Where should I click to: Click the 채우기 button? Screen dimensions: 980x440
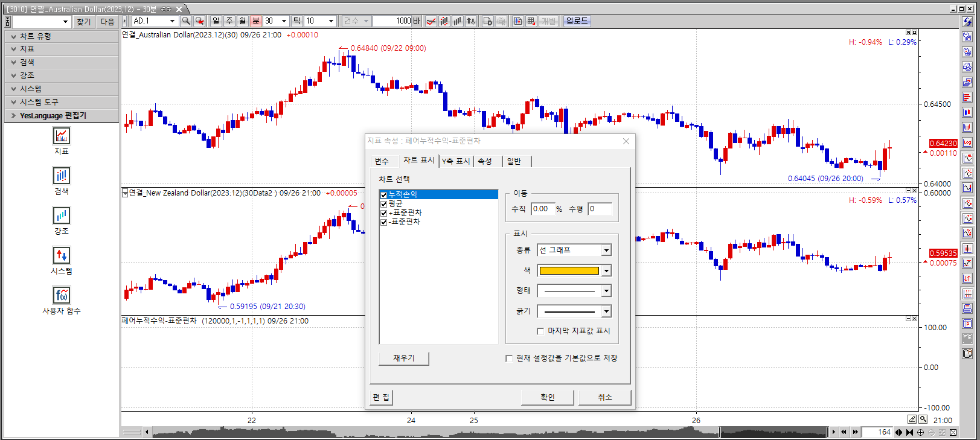pyautogui.click(x=403, y=358)
